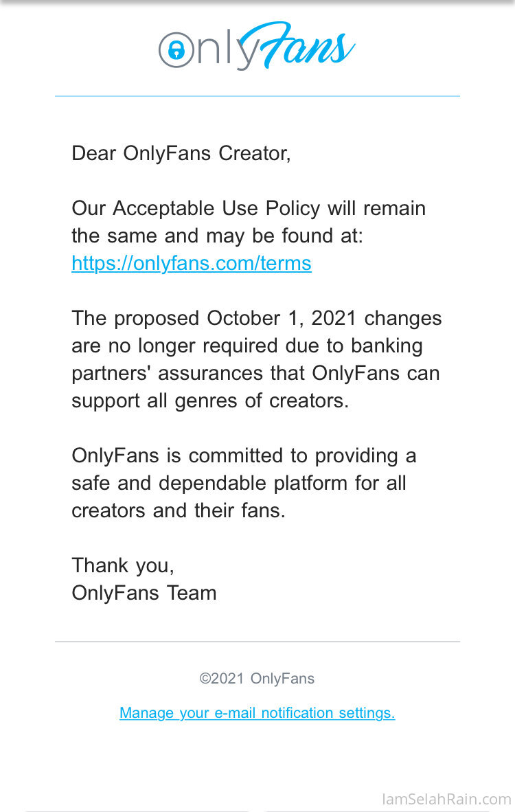Click the lock icon in the OnlyFans logo

[x=176, y=50]
